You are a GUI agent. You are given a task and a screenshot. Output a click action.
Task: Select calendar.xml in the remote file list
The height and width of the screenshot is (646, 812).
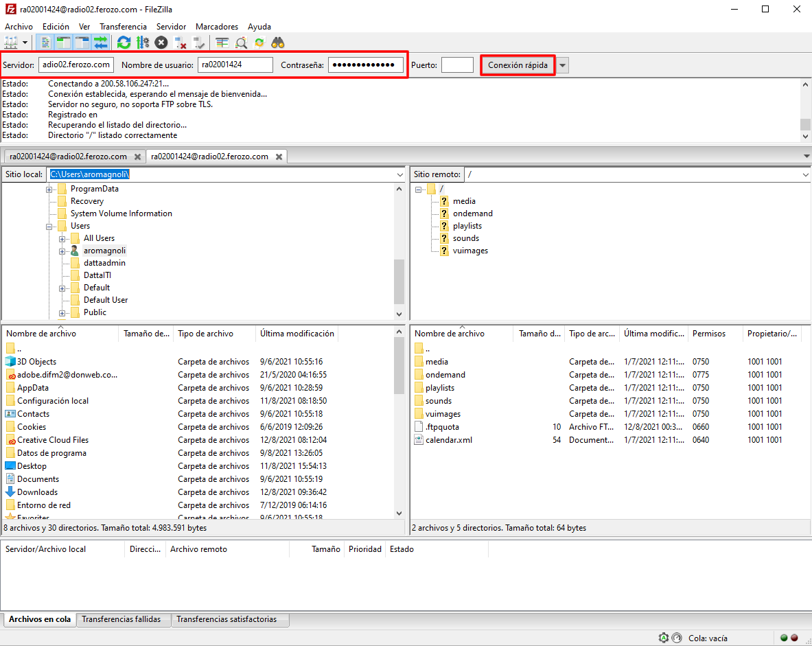[448, 440]
